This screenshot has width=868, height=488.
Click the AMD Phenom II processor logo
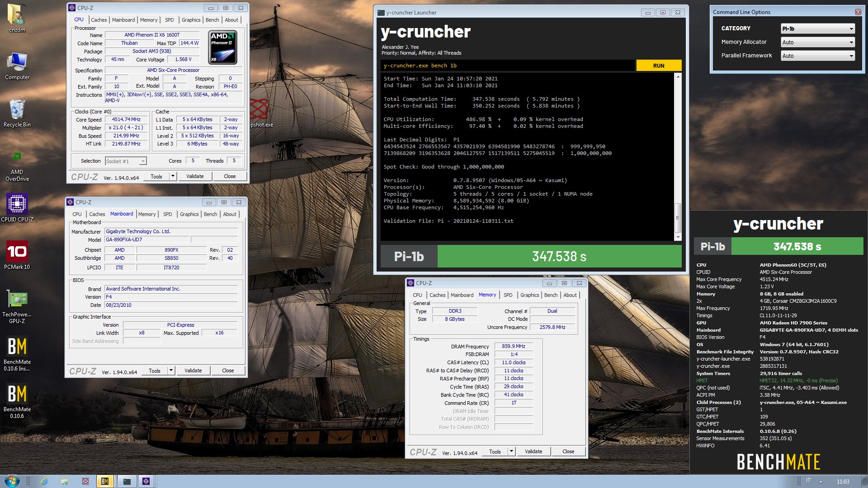223,47
